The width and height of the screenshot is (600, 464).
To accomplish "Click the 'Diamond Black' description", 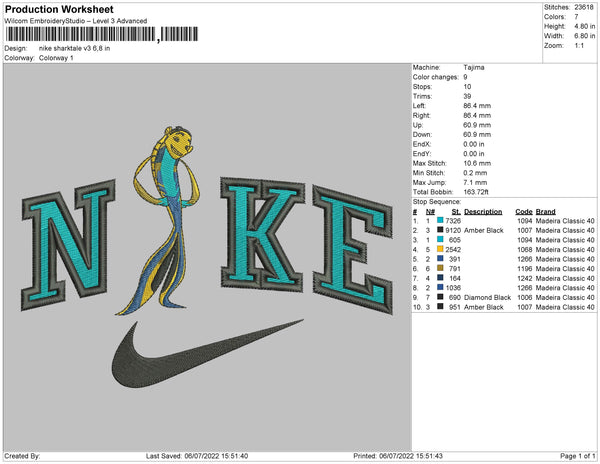I will [x=488, y=297].
